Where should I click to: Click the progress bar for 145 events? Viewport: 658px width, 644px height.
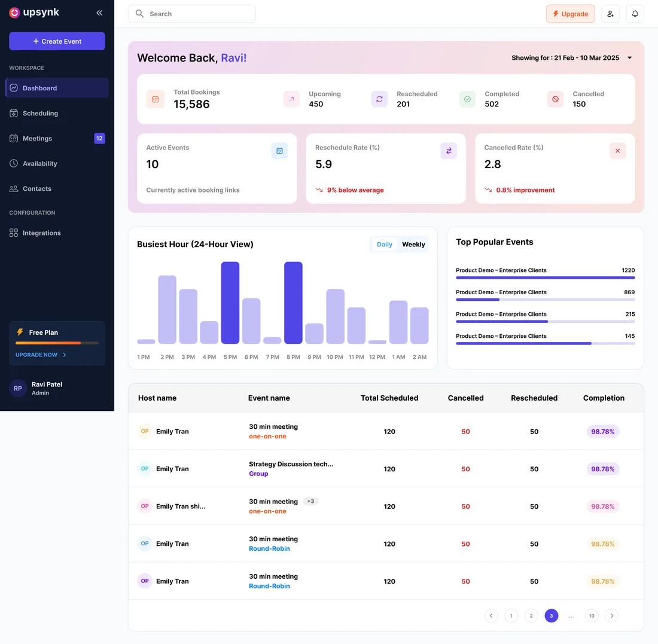tap(546, 343)
